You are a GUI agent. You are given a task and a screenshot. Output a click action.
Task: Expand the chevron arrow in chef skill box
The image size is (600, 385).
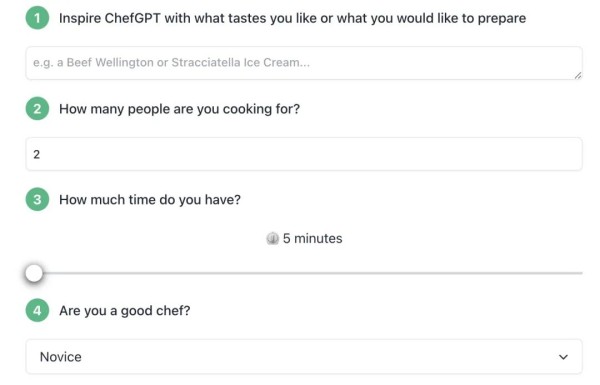[x=563, y=357]
